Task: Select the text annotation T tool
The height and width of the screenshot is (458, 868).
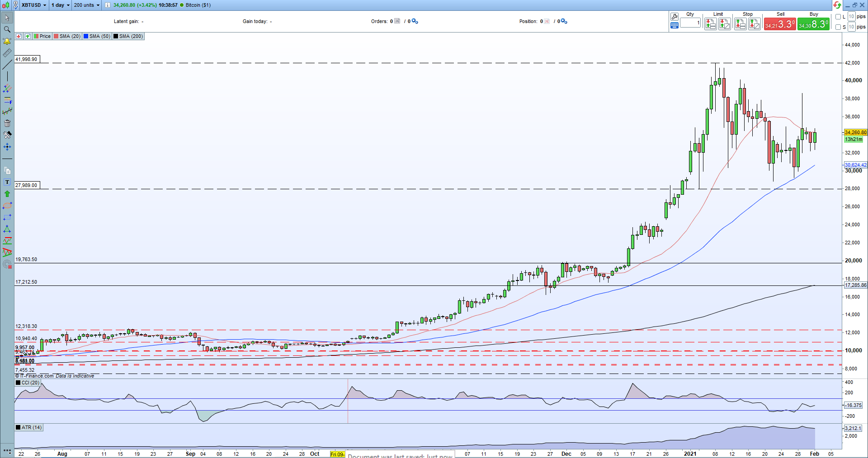Action: click(7, 182)
